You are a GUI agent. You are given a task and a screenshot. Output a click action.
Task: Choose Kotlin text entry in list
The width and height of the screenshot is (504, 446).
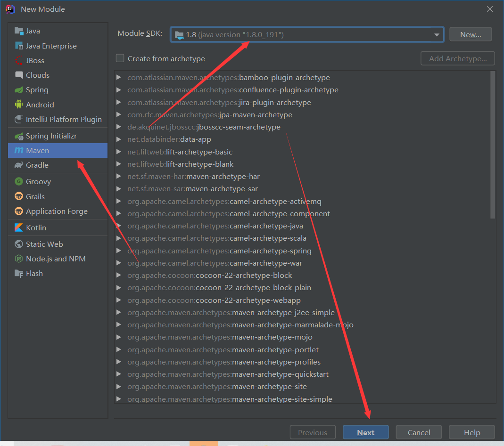tap(36, 227)
